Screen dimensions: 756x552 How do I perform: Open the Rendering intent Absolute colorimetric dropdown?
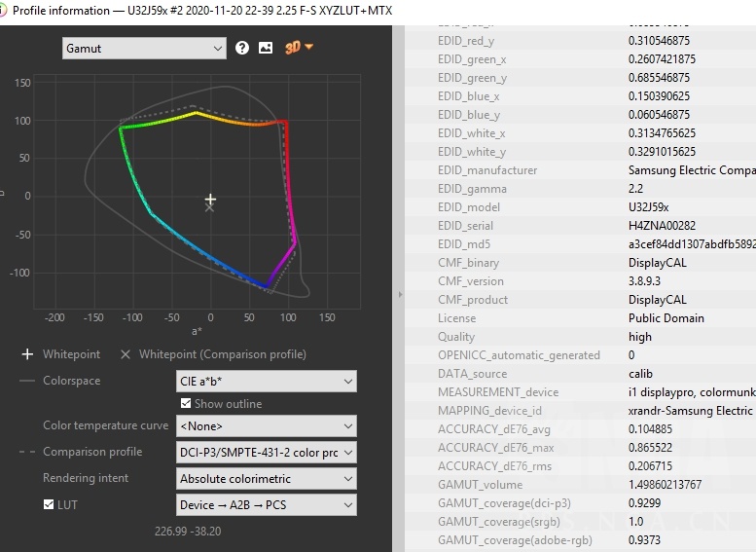click(266, 479)
